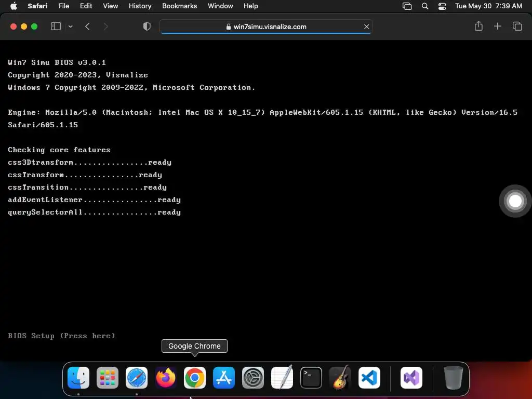Click the "Copyright 2020-2023, Visnalize" line

[78, 75]
